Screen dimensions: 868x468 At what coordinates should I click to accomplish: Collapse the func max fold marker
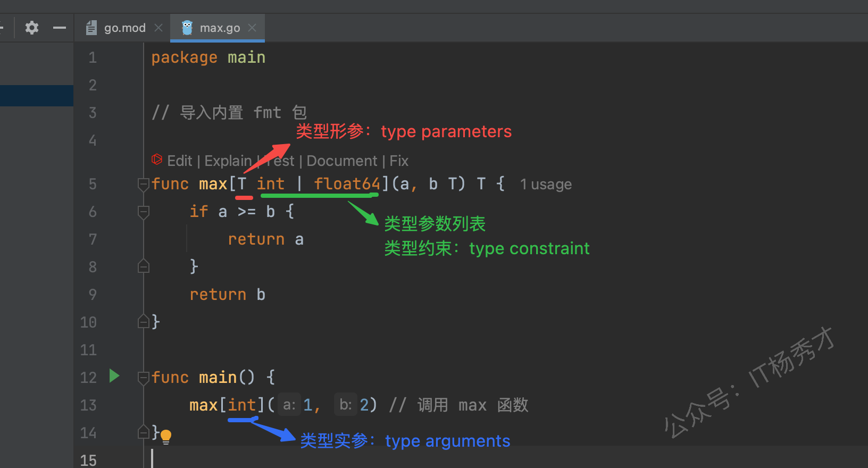coord(143,185)
